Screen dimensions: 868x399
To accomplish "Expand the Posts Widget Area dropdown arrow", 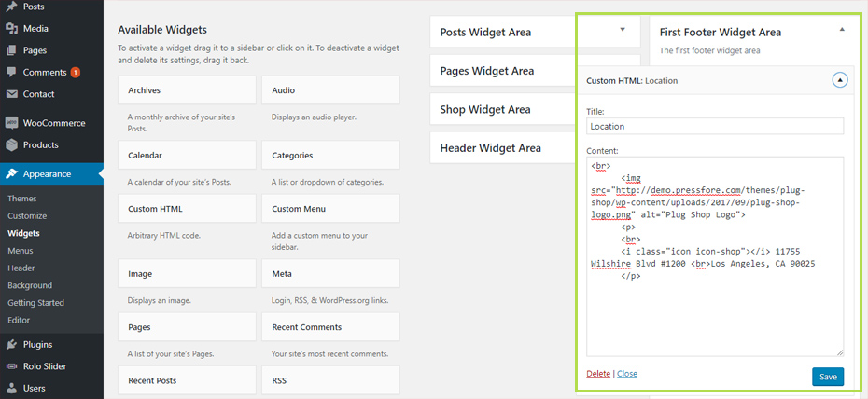I will pos(623,30).
